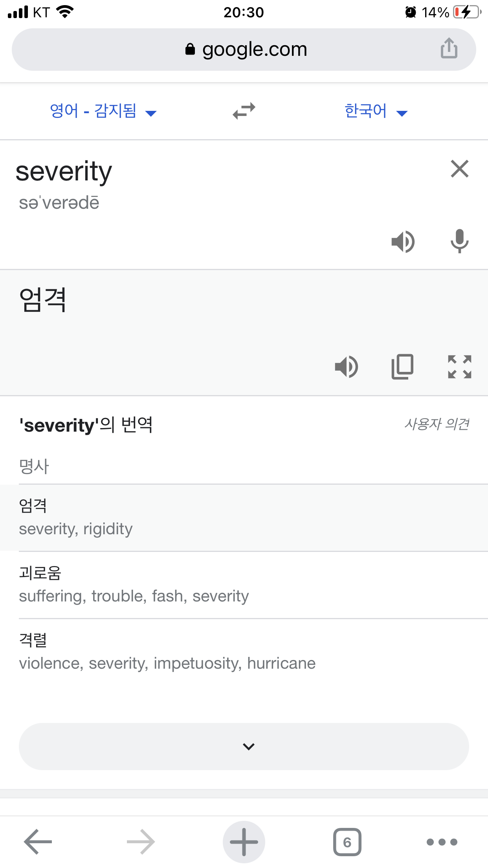
Task: Open the source language dropdown '영어 - 감지됨'
Action: (103, 111)
